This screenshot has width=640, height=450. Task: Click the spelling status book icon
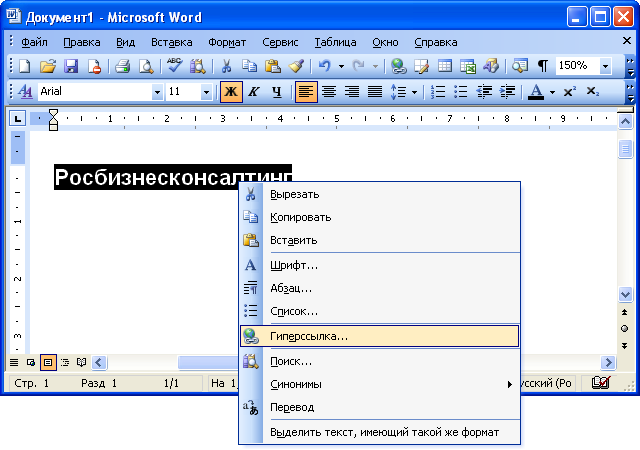pos(601,383)
